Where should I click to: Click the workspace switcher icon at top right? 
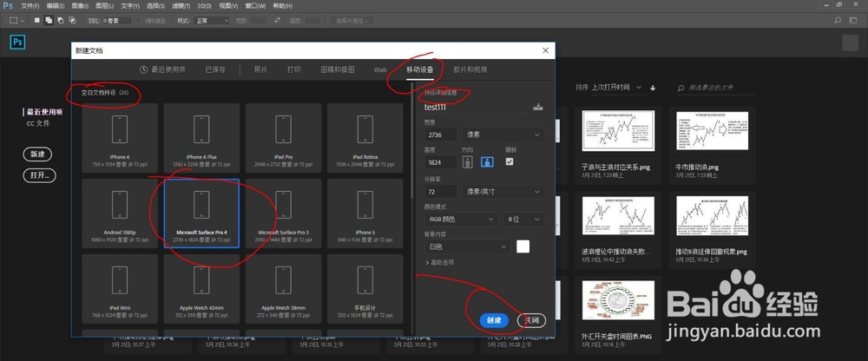(853, 21)
